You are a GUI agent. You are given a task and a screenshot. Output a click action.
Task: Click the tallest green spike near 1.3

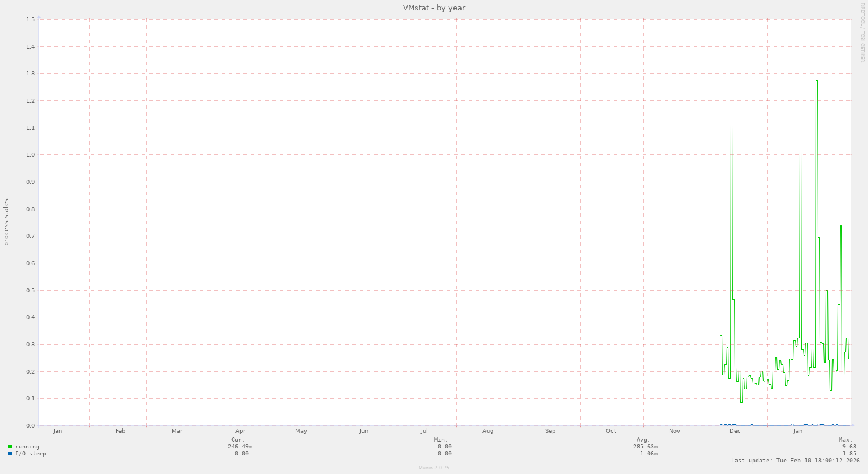[x=816, y=81]
